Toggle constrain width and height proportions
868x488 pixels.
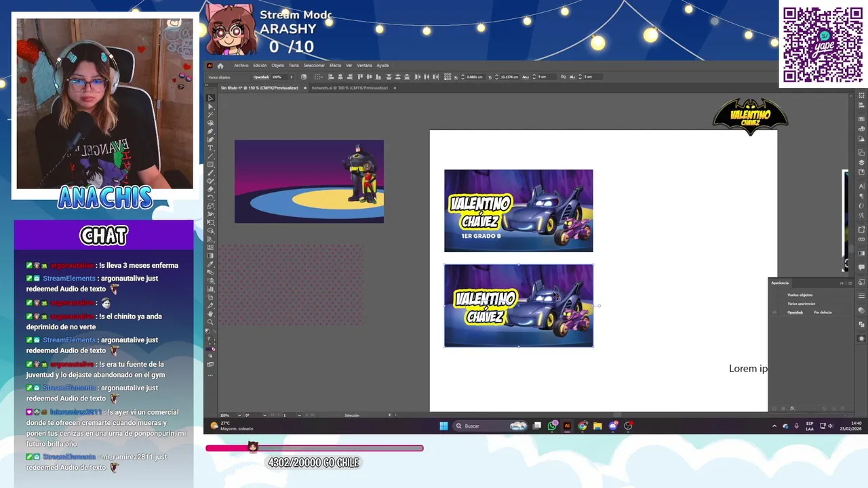564,77
